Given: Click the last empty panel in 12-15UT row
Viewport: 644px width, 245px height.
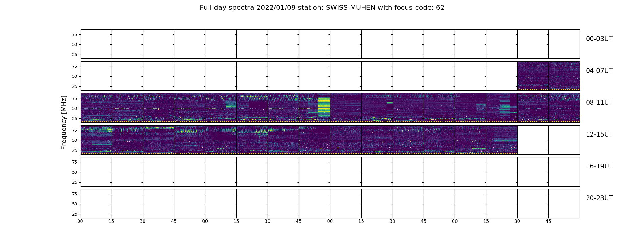Looking at the screenshot, I should [x=564, y=140].
